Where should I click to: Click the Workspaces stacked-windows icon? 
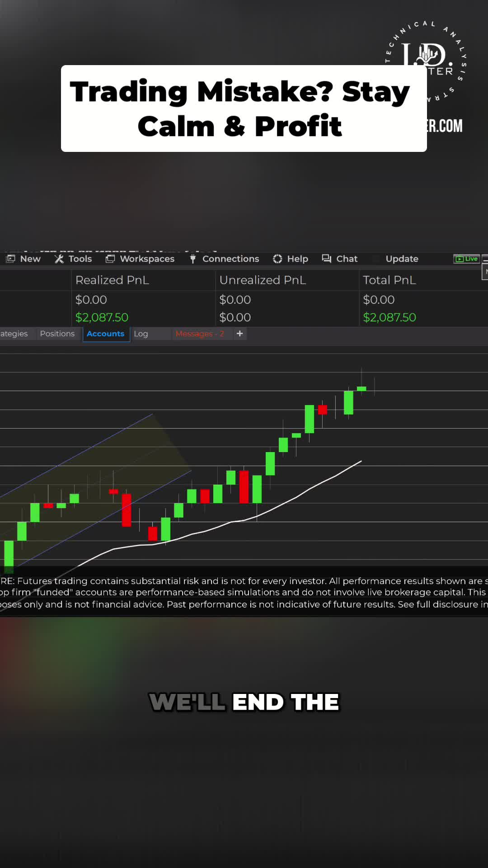point(110,259)
